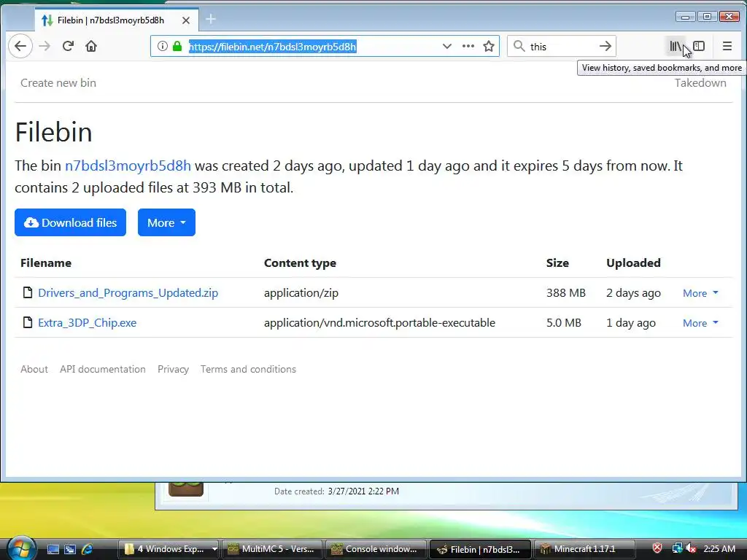Click the network tray icon
Image resolution: width=747 pixels, height=560 pixels.
(x=676, y=548)
